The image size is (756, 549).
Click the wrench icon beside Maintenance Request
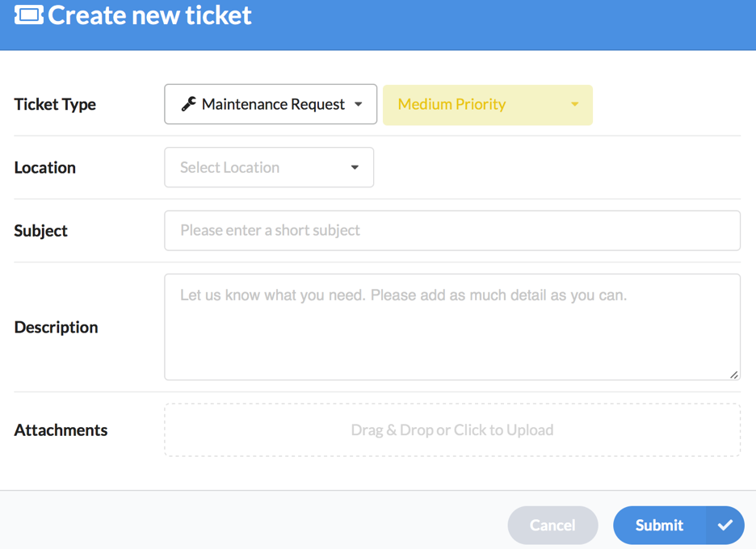[x=188, y=104]
